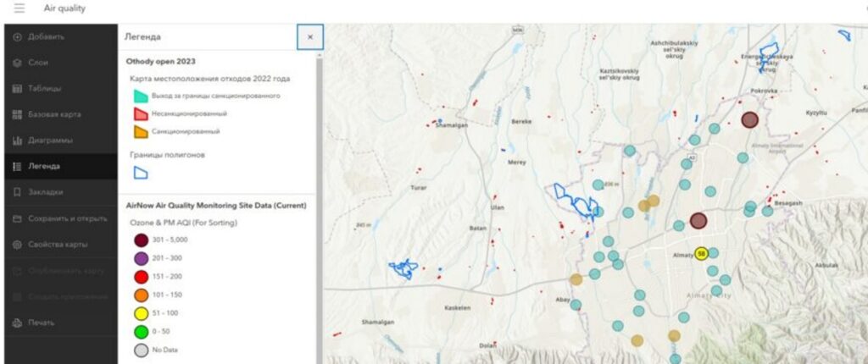Open the hamburger menu beside Air quality
This screenshot has width=868, height=364.
tap(19, 8)
